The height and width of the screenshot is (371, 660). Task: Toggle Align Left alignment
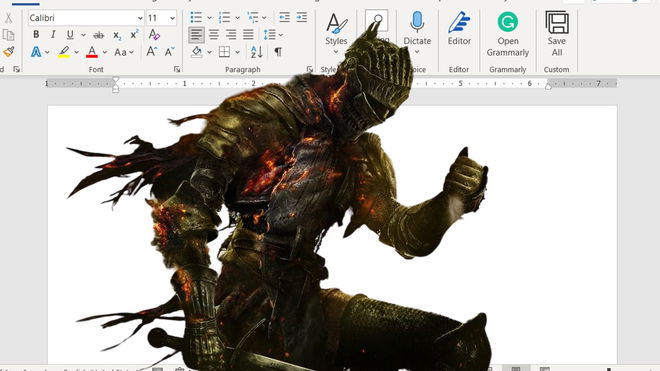point(196,35)
